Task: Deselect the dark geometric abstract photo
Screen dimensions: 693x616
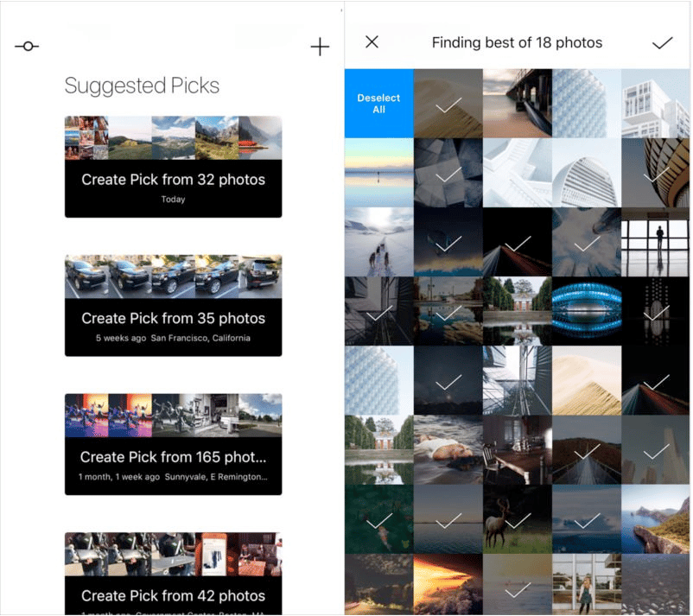Action: 448,173
